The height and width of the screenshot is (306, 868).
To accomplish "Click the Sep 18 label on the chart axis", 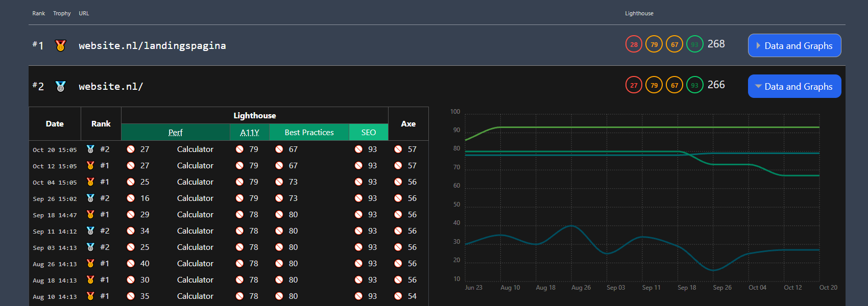I will [x=687, y=288].
